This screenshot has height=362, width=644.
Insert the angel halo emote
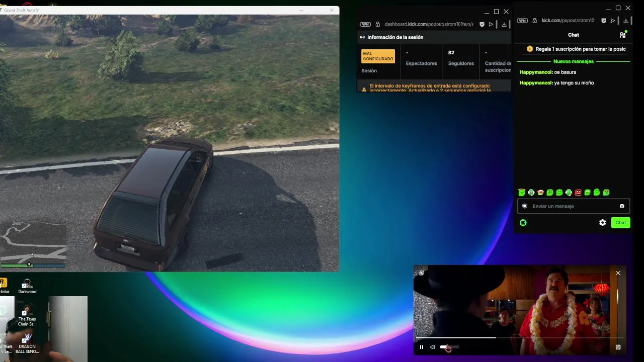pyautogui.click(x=522, y=192)
